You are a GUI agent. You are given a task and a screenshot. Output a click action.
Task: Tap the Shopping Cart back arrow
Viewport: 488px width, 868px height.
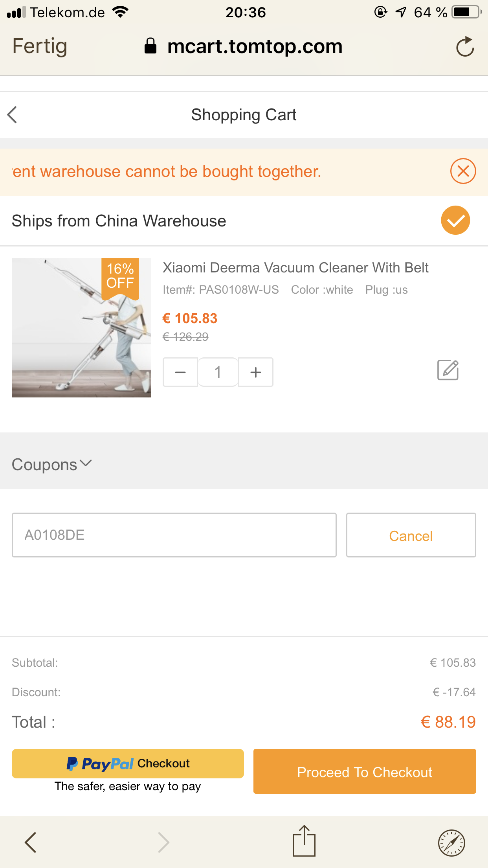point(13,115)
